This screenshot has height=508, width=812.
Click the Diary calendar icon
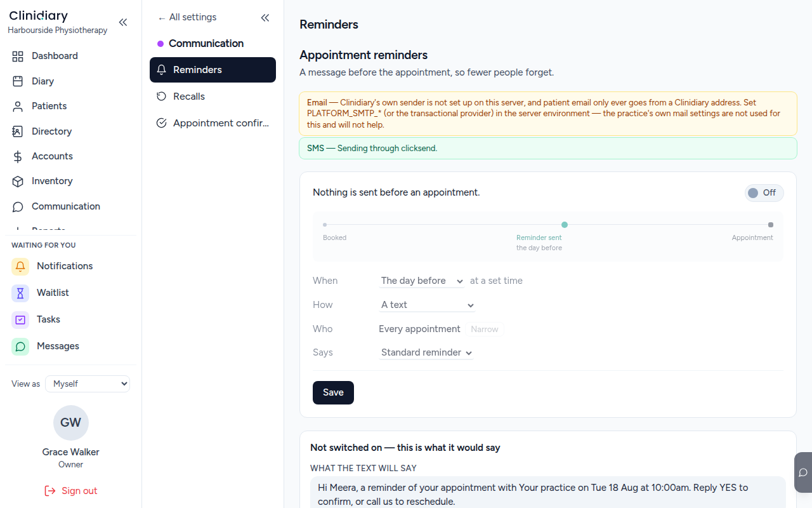coord(18,81)
